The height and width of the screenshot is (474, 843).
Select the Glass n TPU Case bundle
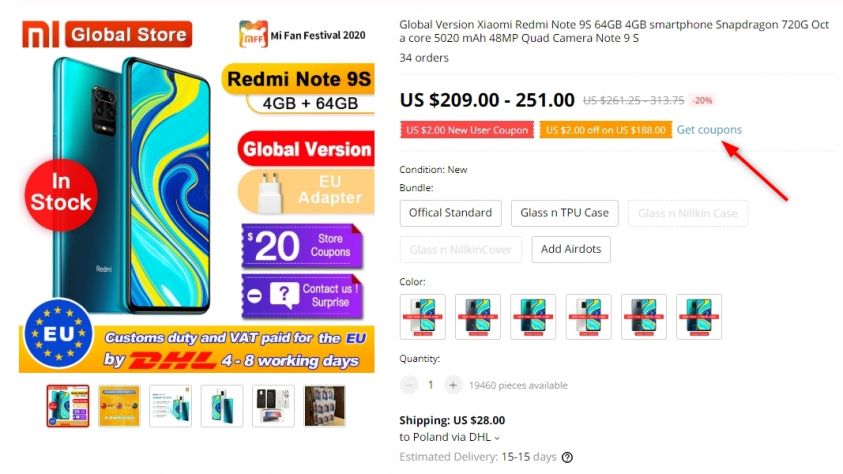click(x=565, y=213)
